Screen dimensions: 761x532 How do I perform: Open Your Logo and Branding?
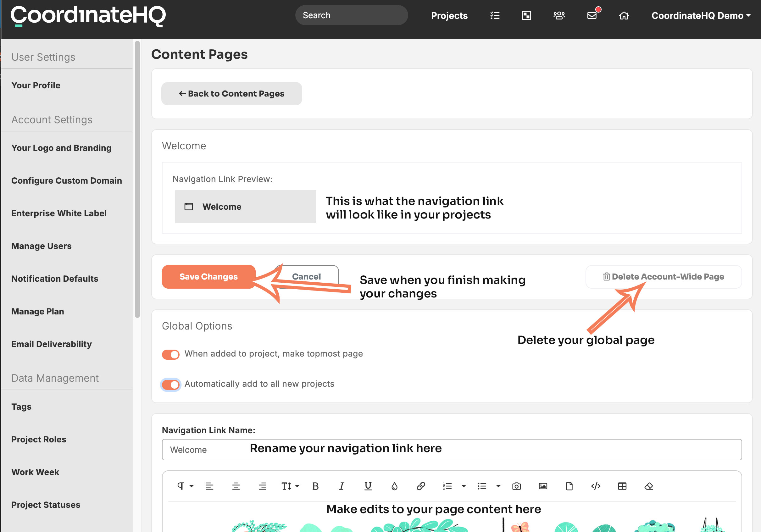(61, 148)
